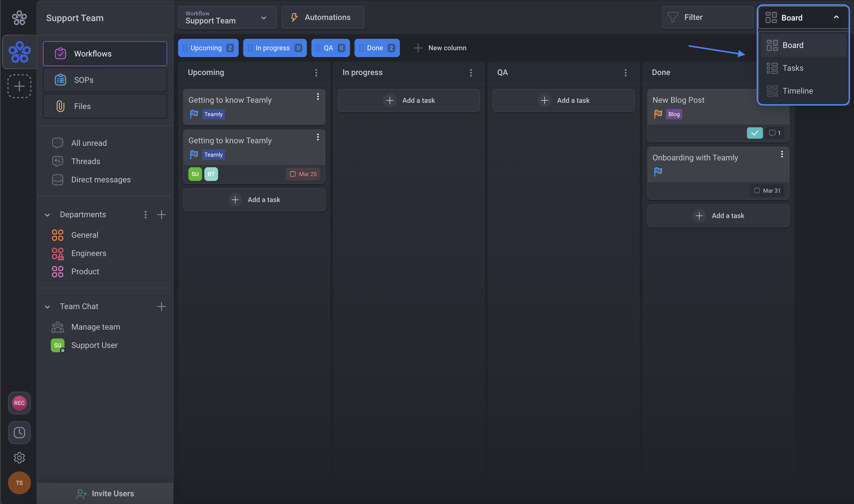
Task: Click plus icon next to Departments
Action: tap(161, 215)
